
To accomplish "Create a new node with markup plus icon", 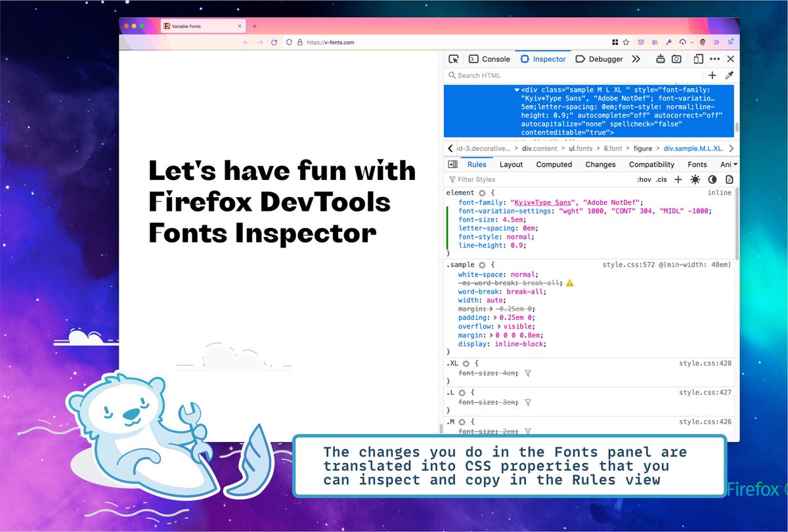I will (712, 76).
